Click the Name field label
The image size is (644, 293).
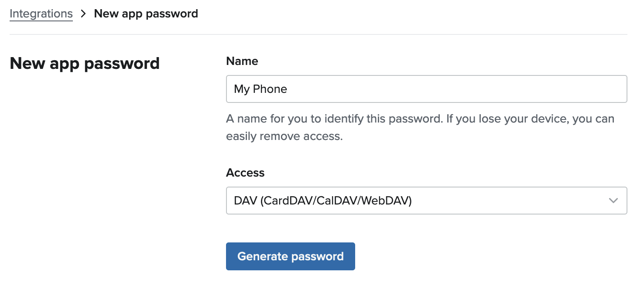[242, 61]
